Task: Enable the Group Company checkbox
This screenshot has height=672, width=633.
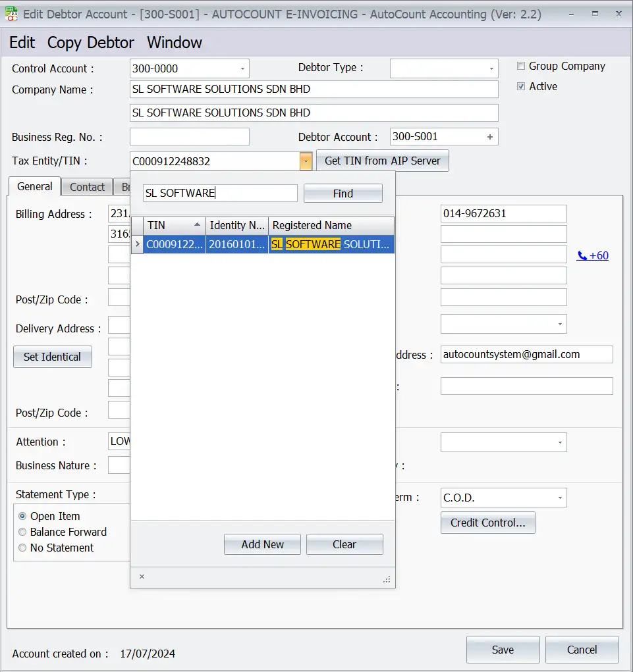Action: tap(521, 66)
